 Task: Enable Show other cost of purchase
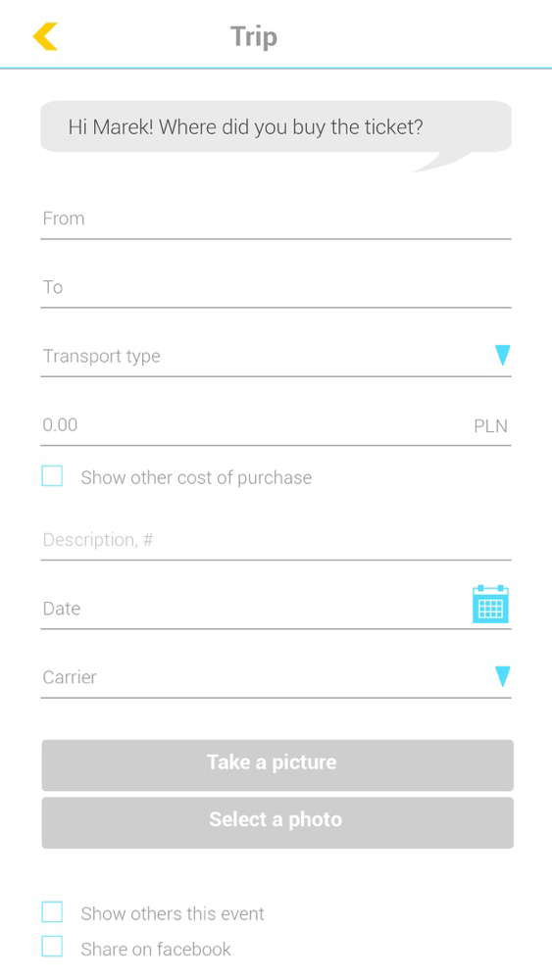point(52,475)
